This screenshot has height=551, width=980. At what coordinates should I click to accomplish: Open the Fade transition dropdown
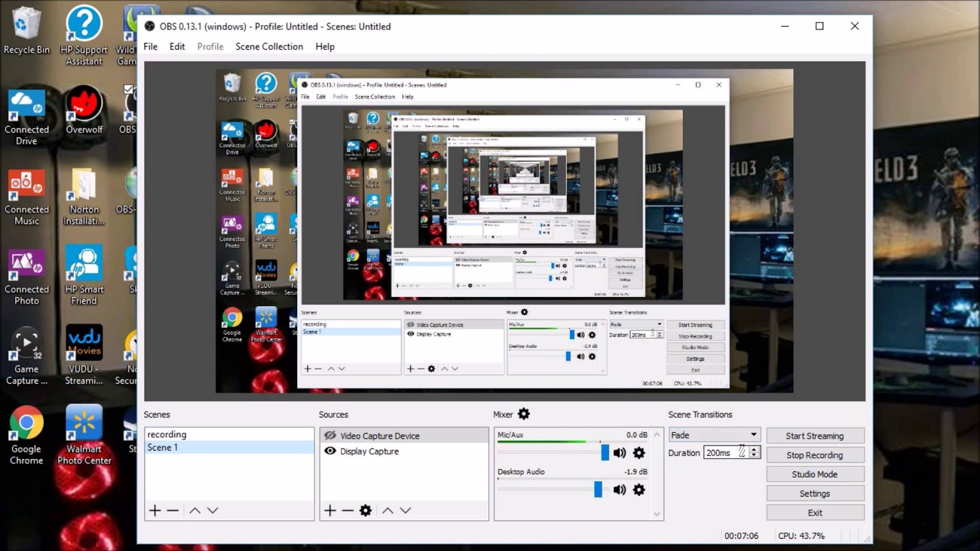pyautogui.click(x=715, y=435)
